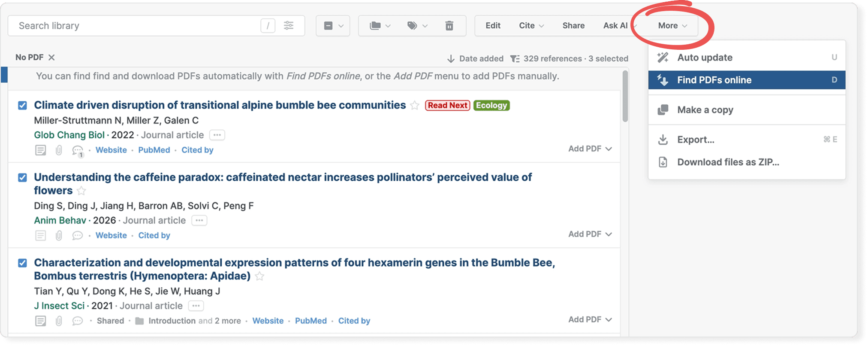
Task: Uncheck the Climate driven disruption reference
Action: click(22, 106)
